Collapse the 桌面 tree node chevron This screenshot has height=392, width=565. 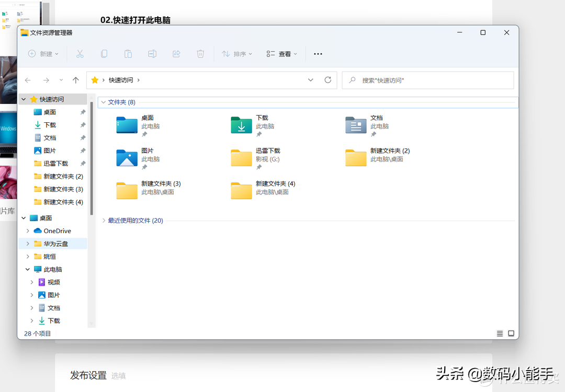click(x=24, y=218)
